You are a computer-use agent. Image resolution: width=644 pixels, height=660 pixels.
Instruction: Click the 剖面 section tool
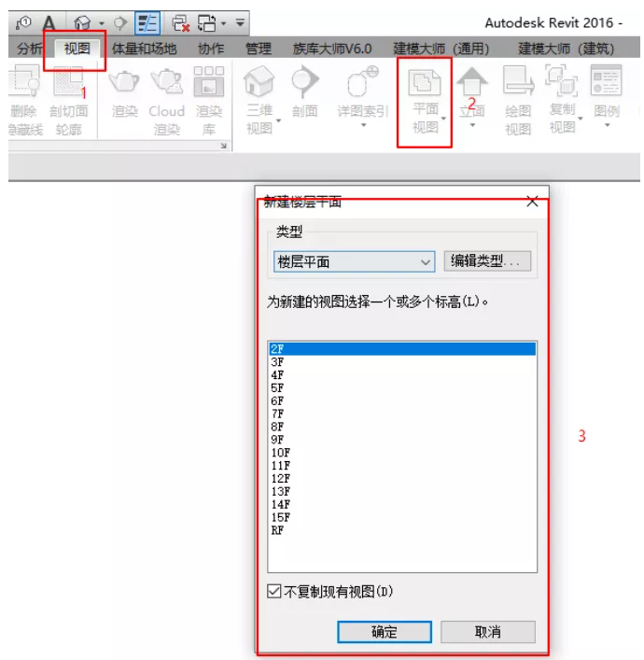pyautogui.click(x=305, y=91)
